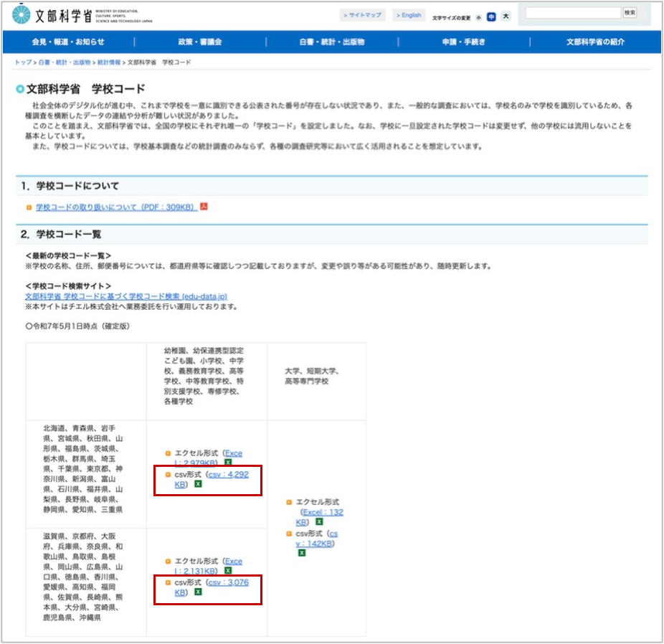Set font size to small (小)
664x644 pixels.
(478, 16)
